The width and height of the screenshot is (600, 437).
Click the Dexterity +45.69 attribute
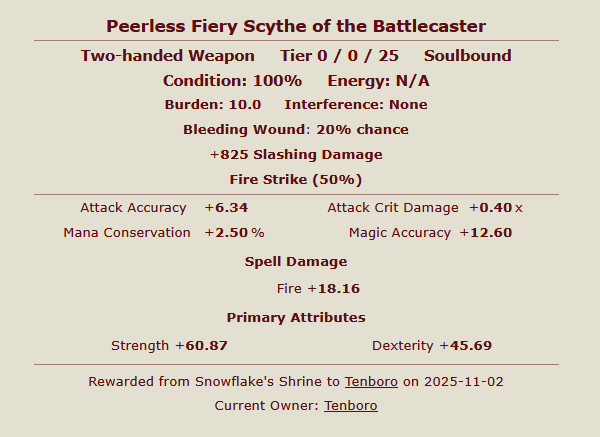[431, 346]
